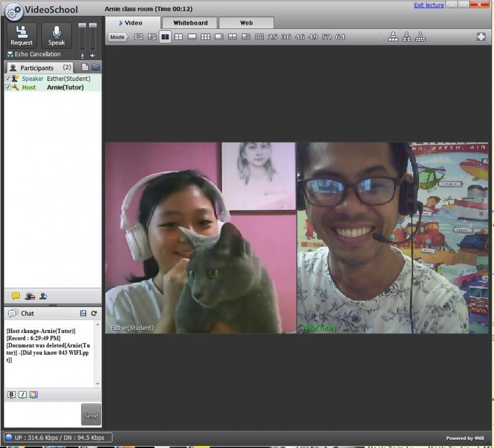The width and height of the screenshot is (494, 448).
Task: Open the Mode dropdown in the video toolbar
Action: click(x=117, y=37)
